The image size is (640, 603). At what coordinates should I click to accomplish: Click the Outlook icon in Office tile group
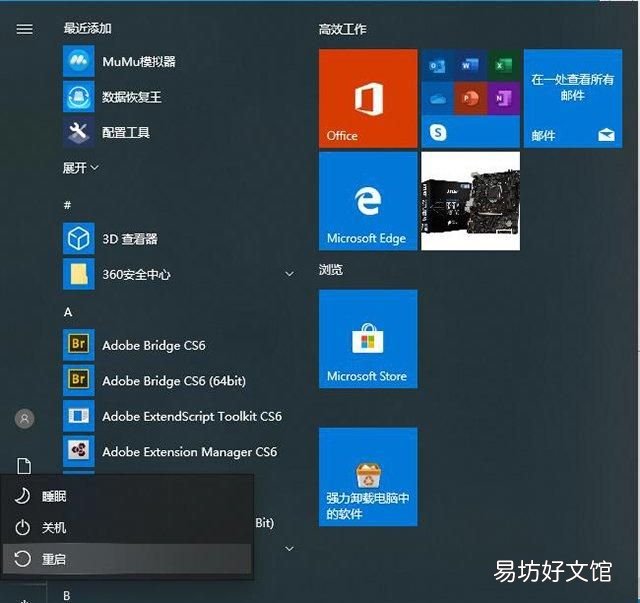(x=437, y=65)
